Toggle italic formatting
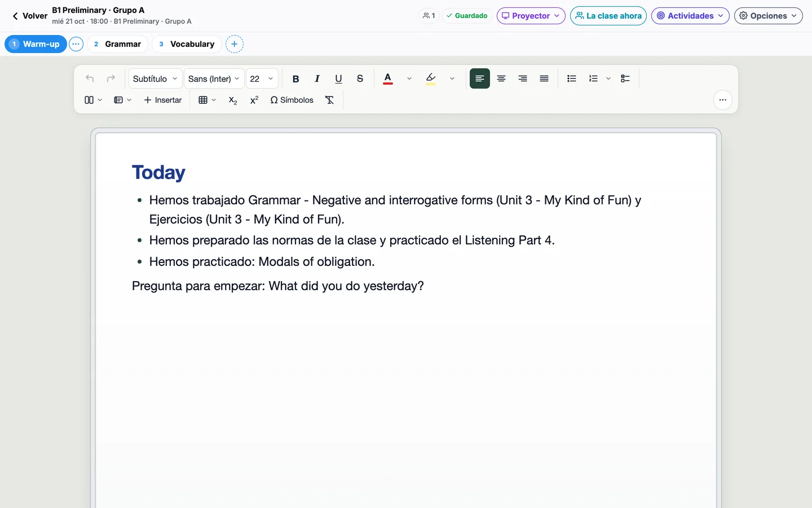Screen dimensions: 812x508 [317, 79]
